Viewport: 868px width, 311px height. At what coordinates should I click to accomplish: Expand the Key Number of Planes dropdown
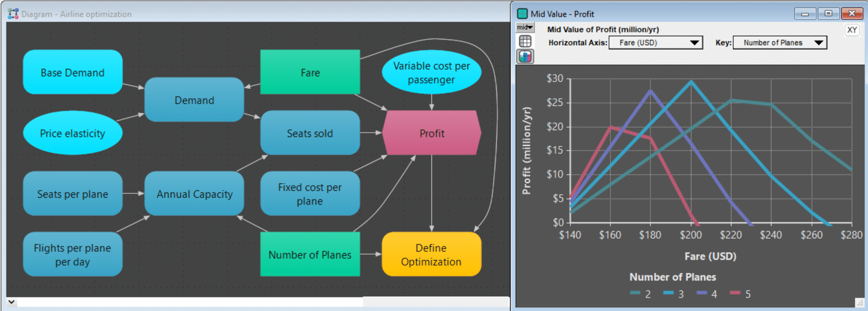tap(780, 43)
